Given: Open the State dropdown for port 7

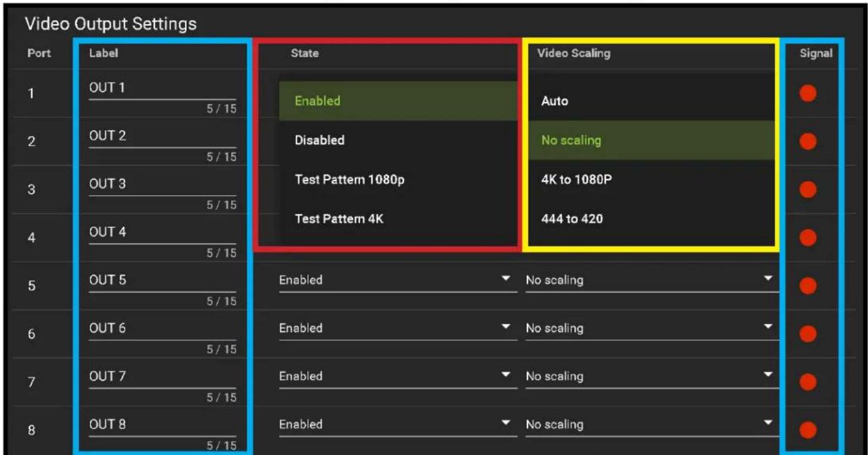Looking at the screenshot, I should pos(398,377).
